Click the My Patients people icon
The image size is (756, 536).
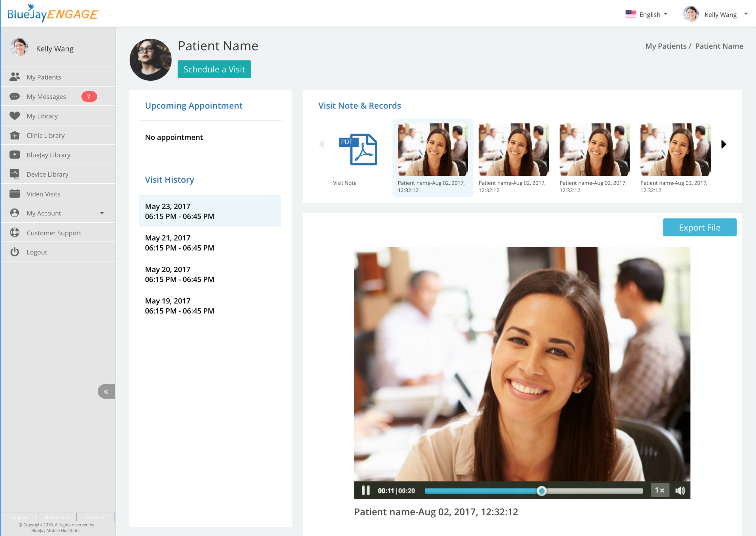tap(14, 77)
